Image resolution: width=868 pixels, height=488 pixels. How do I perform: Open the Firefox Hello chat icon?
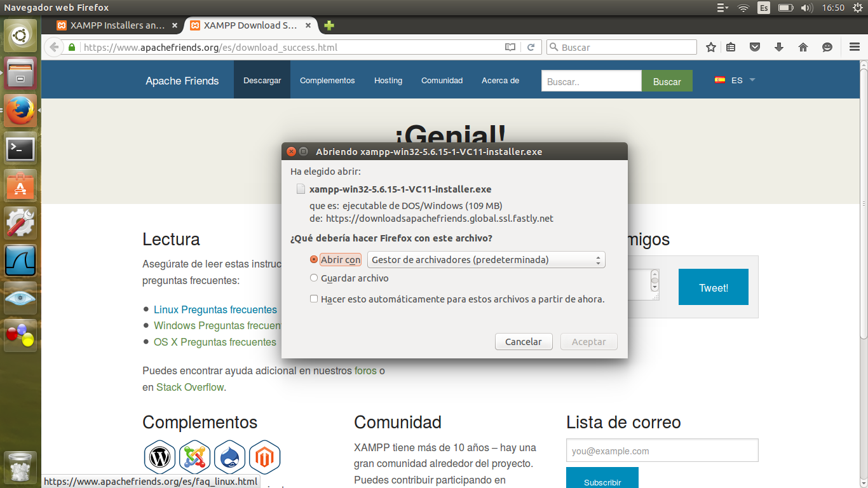click(x=827, y=47)
